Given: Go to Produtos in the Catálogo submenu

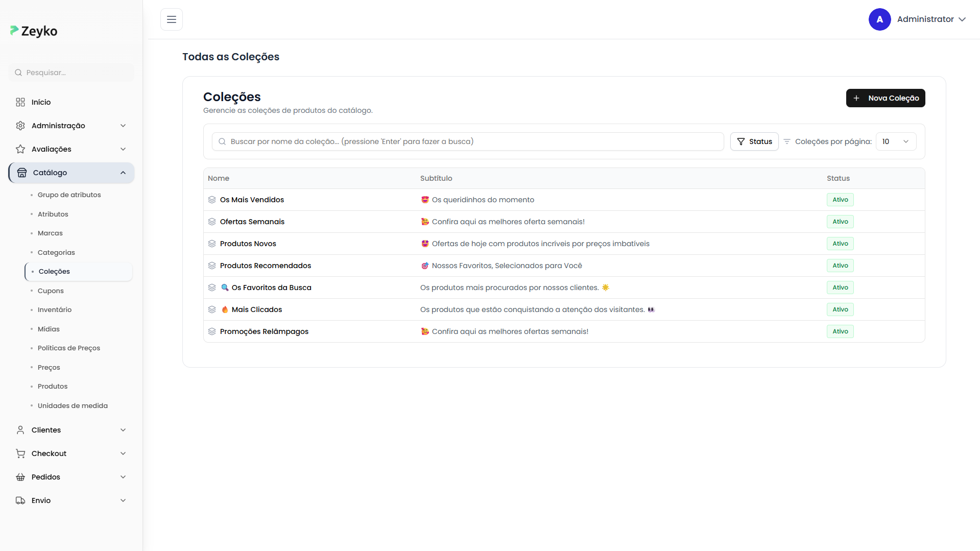Looking at the screenshot, I should click(x=53, y=386).
